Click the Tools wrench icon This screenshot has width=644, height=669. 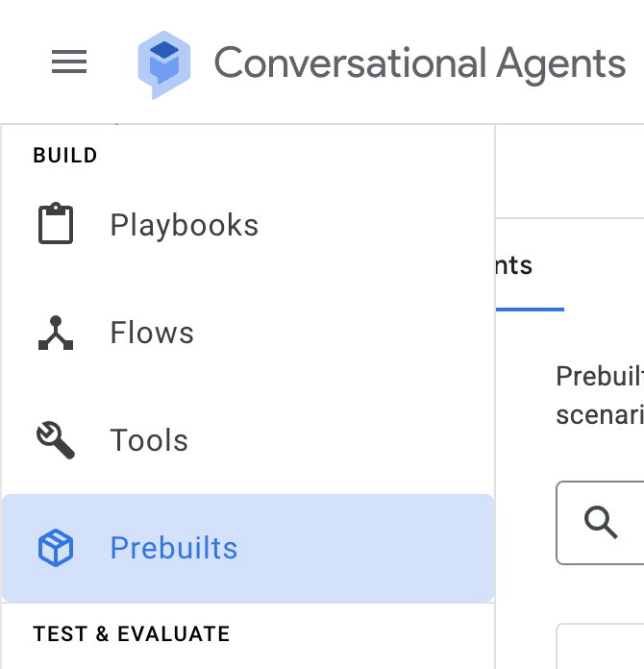point(56,440)
